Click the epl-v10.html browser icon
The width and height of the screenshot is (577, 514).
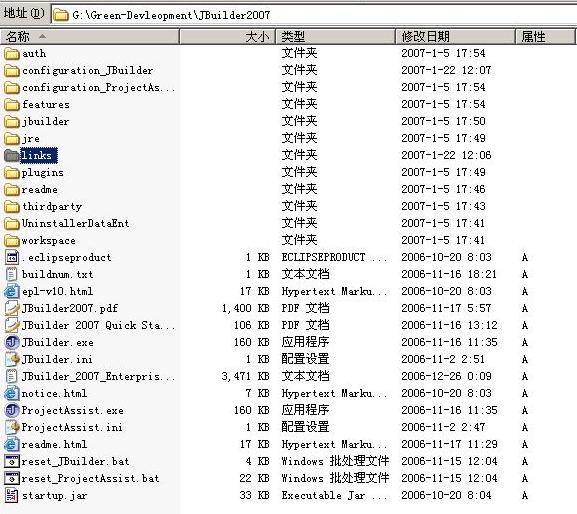pyautogui.click(x=12, y=292)
